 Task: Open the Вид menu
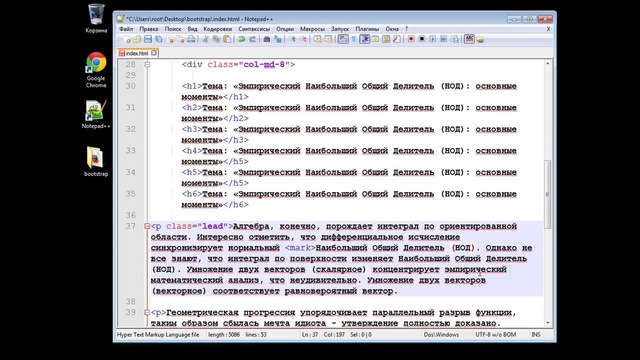[x=192, y=29]
